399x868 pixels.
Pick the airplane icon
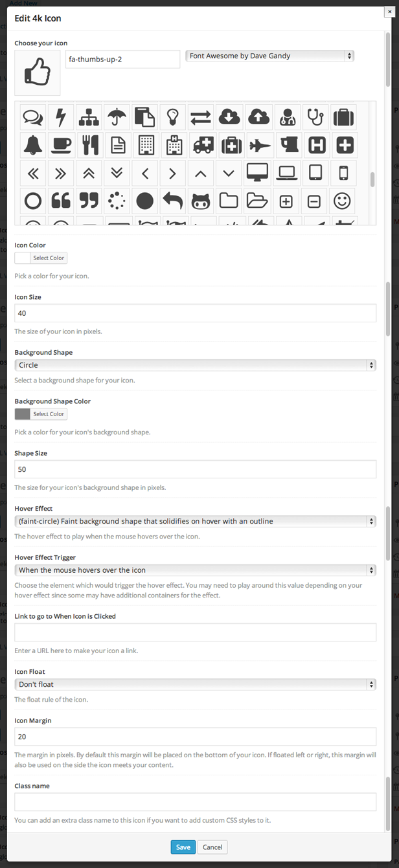(258, 145)
